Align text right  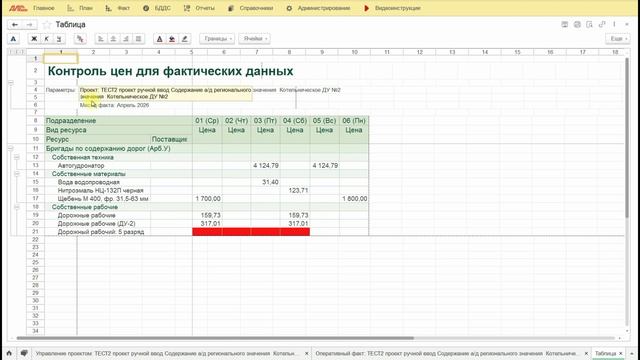click(126, 39)
